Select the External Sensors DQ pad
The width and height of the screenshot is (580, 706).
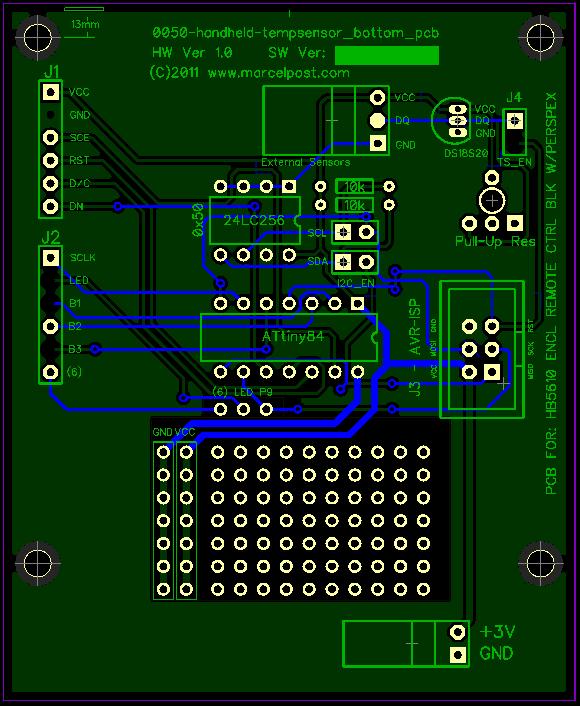coord(377,120)
